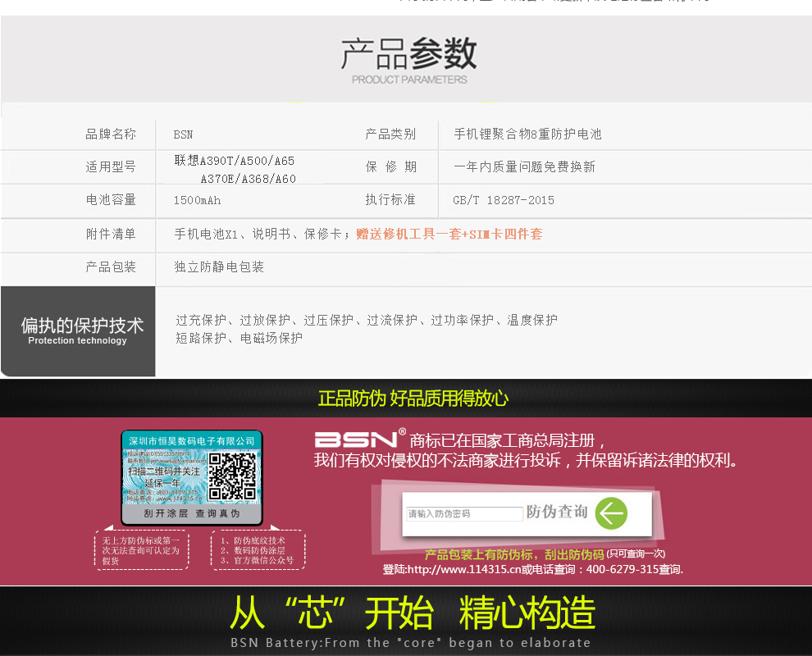
Task: Click the 品牌名称 row label
Action: pyautogui.click(x=111, y=134)
